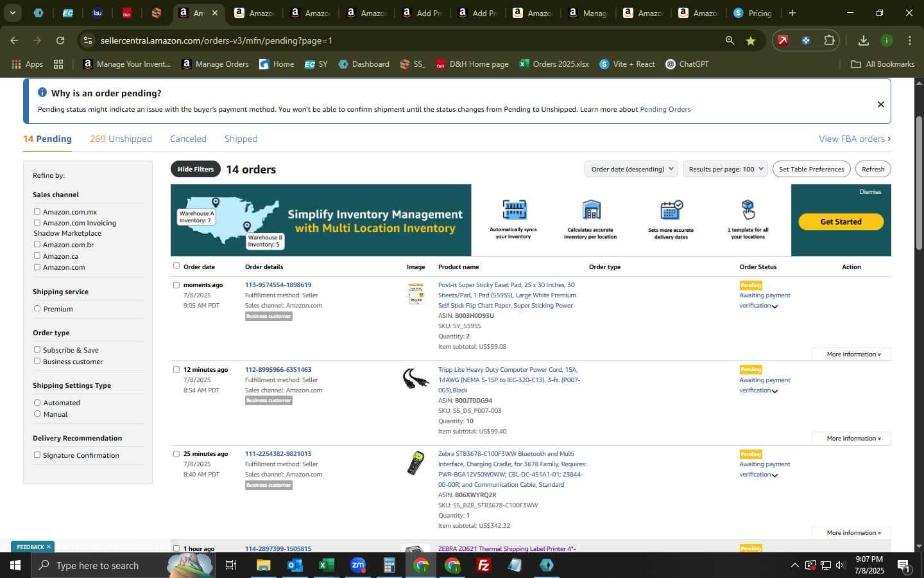
Task: Open the 'Results per page: 100' dropdown
Action: pyautogui.click(x=726, y=169)
